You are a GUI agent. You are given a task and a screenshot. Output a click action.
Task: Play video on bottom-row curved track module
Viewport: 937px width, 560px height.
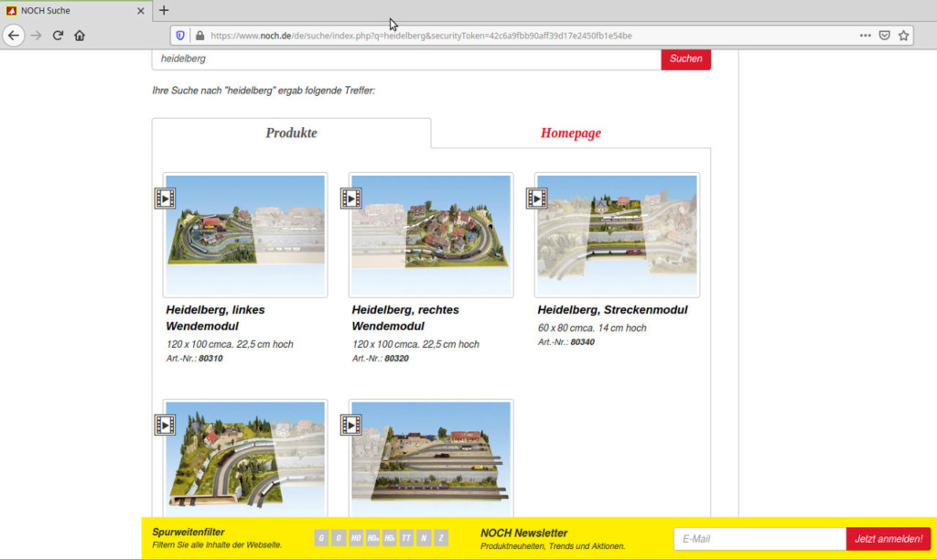(165, 425)
